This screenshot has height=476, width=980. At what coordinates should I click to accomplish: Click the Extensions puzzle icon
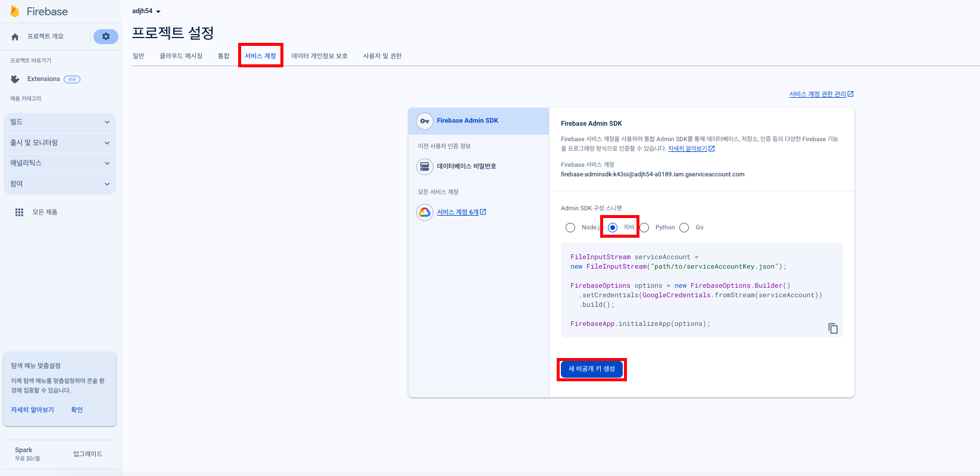click(x=15, y=79)
